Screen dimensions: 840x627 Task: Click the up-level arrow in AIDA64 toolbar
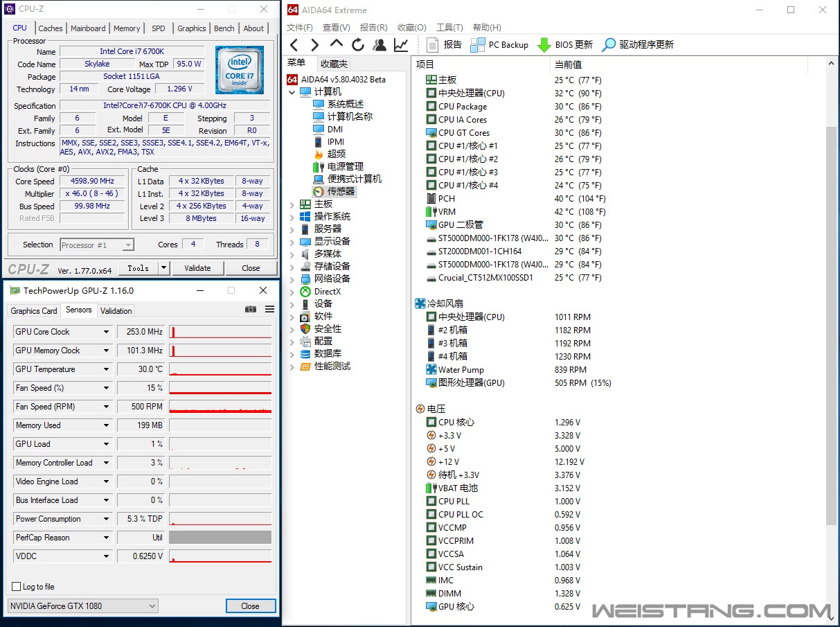[337, 44]
